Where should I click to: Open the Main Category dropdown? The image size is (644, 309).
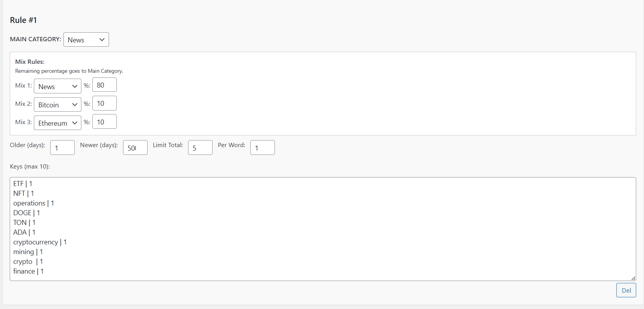86,40
